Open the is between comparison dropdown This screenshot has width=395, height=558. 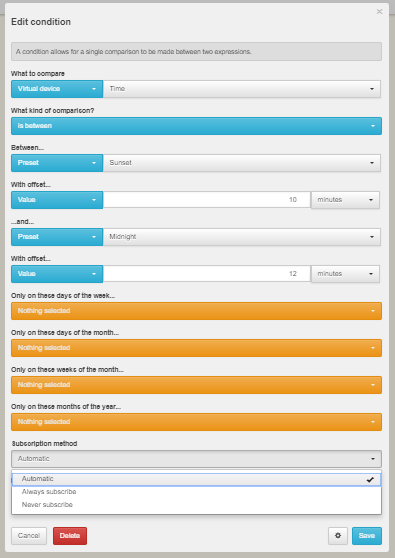click(196, 126)
